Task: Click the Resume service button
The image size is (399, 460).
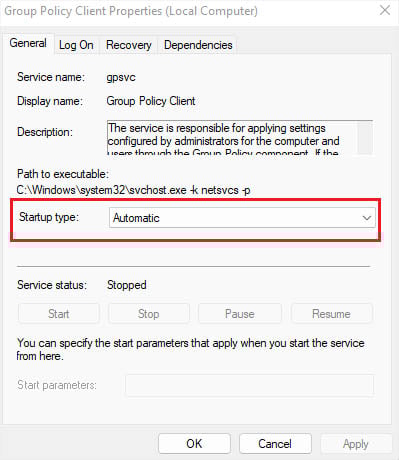Action: tap(331, 314)
